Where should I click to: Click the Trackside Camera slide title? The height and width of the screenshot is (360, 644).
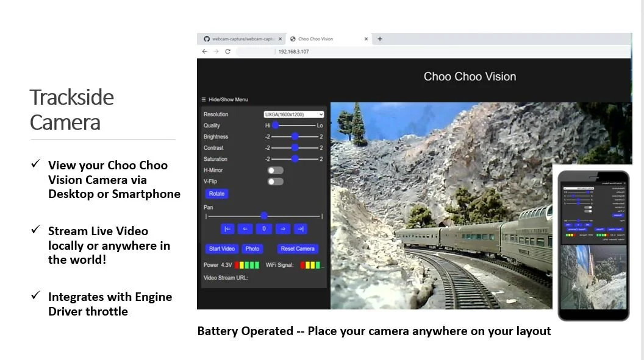click(x=72, y=110)
